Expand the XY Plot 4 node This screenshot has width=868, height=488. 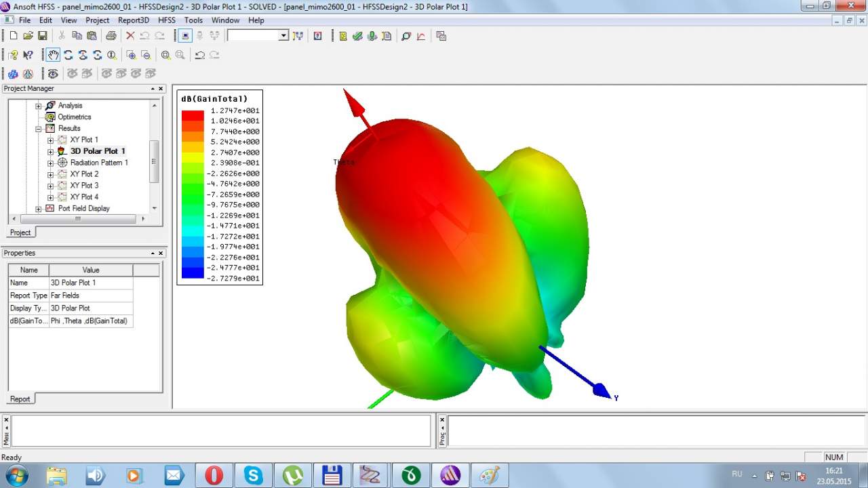coord(50,197)
